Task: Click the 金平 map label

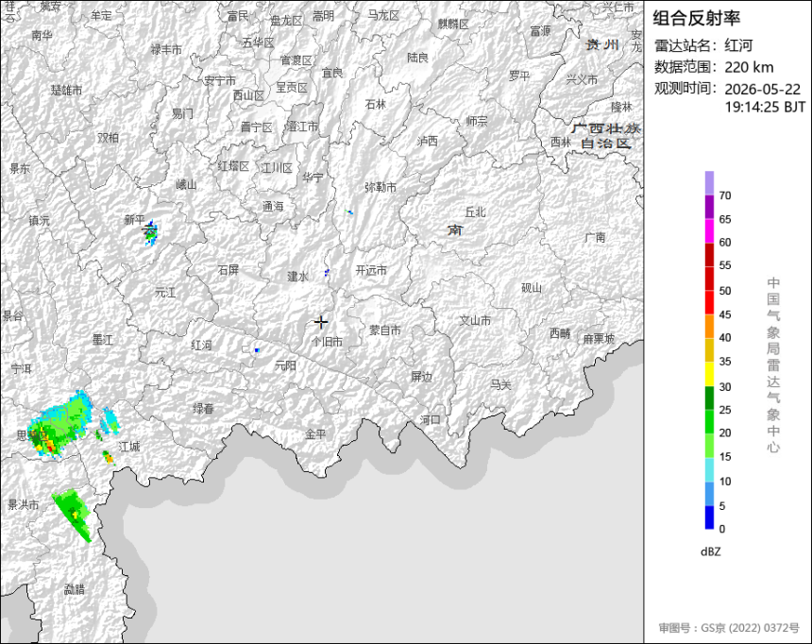Action: (315, 434)
